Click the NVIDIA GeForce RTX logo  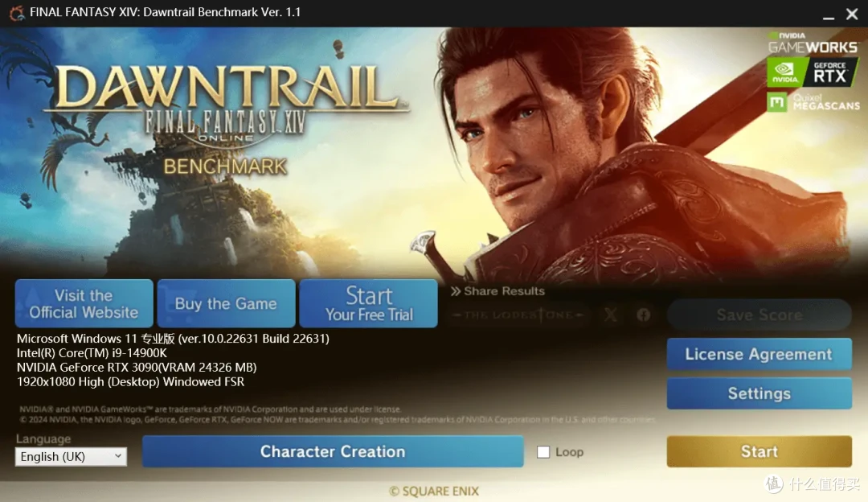coord(812,72)
